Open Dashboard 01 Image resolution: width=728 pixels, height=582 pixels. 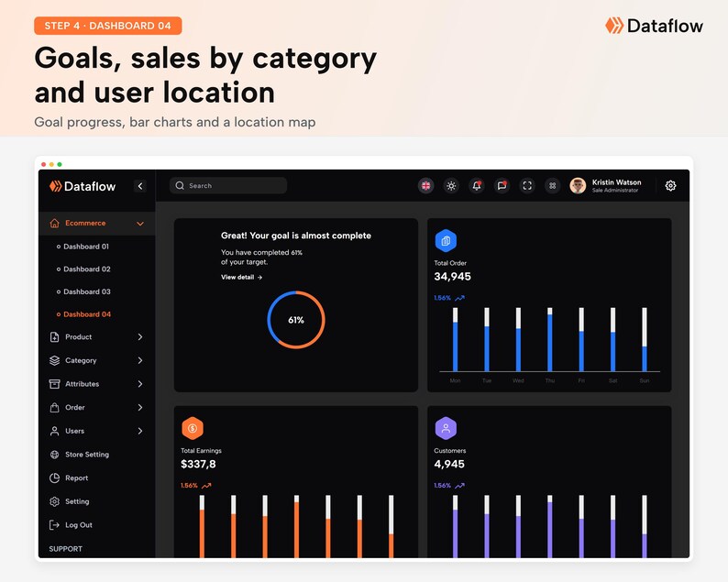click(x=86, y=247)
